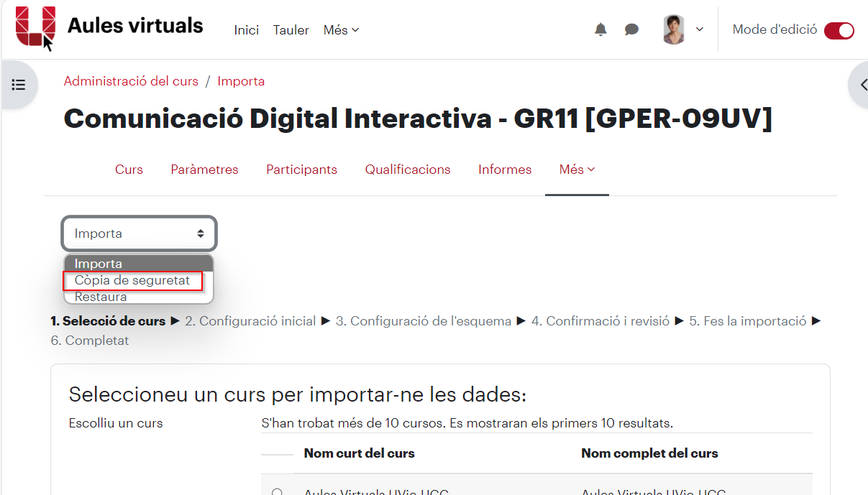Click '6. Completat' step text
The height and width of the screenshot is (495, 868).
[90, 341]
